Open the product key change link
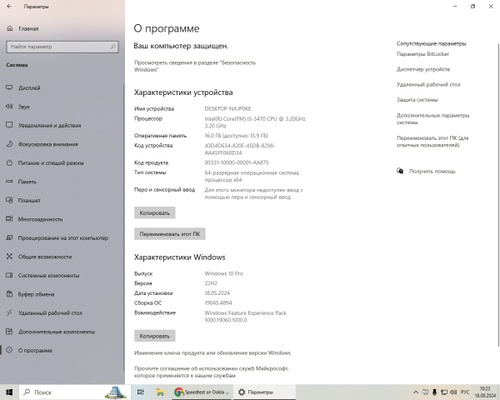This screenshot has height=400, width=500. coord(212,353)
